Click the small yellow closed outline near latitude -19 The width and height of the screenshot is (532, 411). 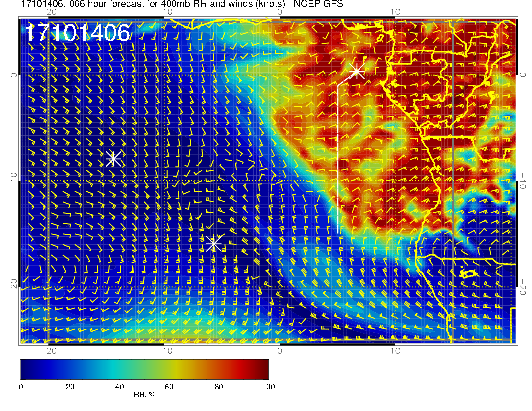coord(468,272)
